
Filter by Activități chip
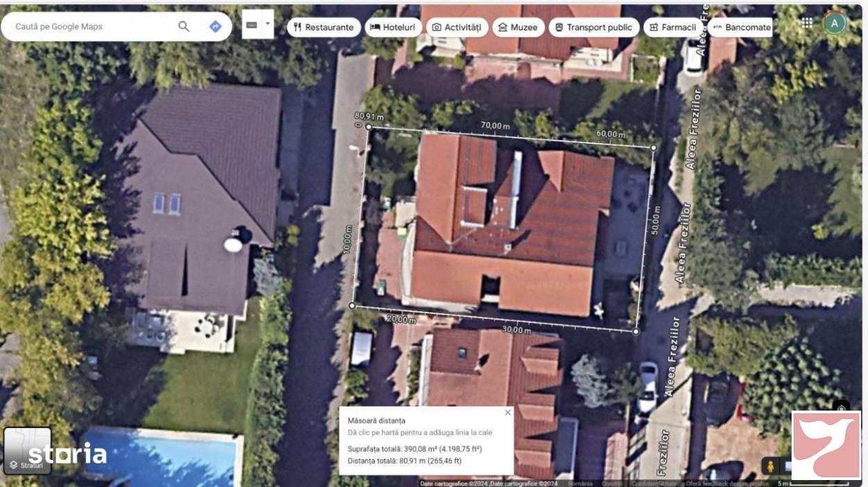(457, 27)
